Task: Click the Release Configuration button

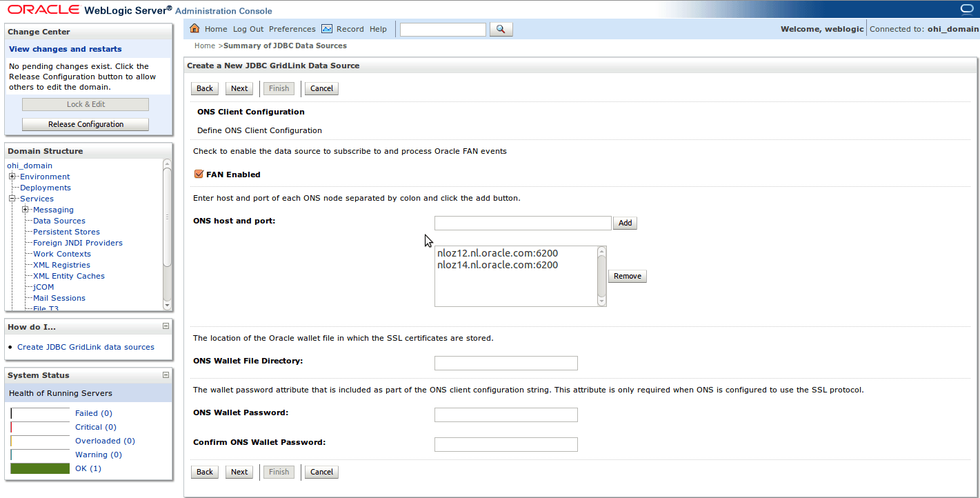Action: coord(86,124)
